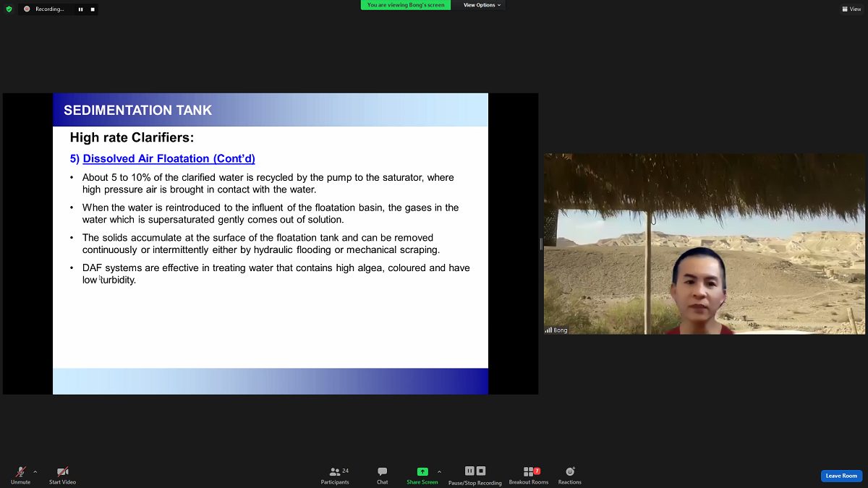The image size is (868, 488).
Task: Click the 'High rate Clarifiers:' heading
Action: [132, 137]
